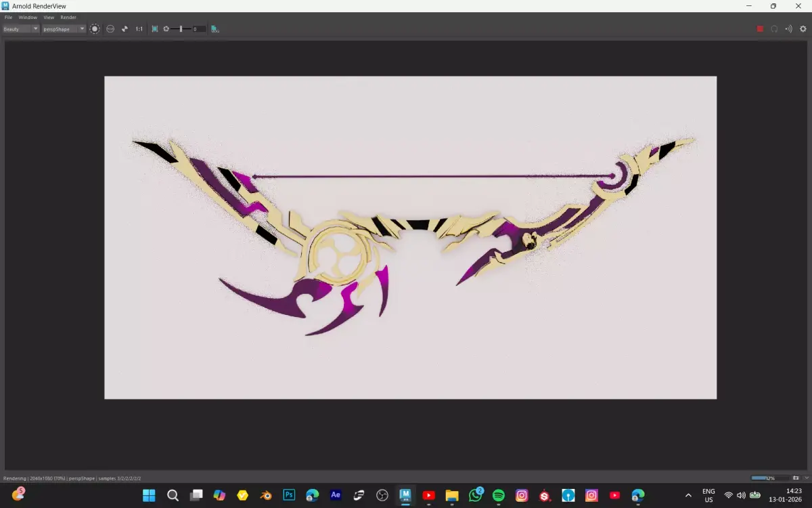Toggle the crop region icon
812x508 pixels.
155,29
